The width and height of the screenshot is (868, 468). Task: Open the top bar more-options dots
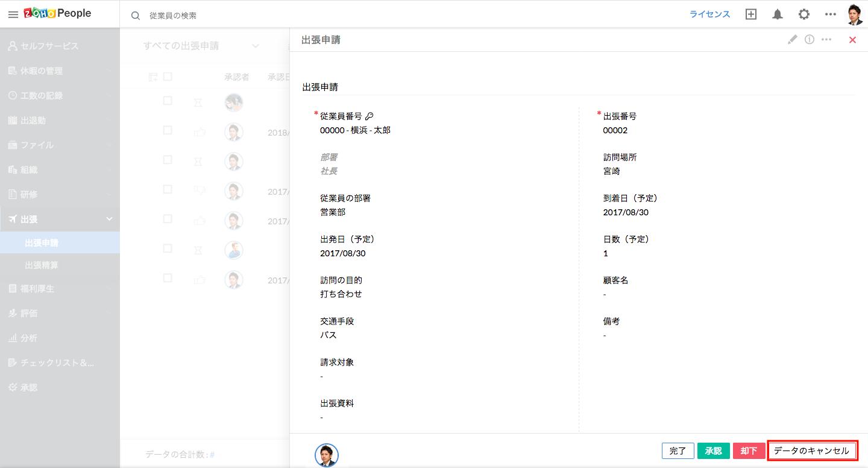pyautogui.click(x=831, y=14)
